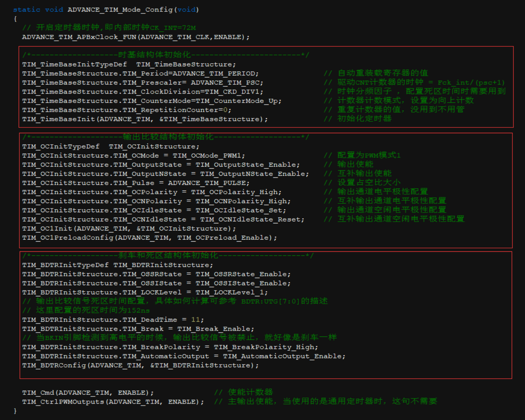Screen dimensions: 525x420
Task: Click the ADVANCE_TIM_APBxClock_FUN call line
Action: point(136,37)
